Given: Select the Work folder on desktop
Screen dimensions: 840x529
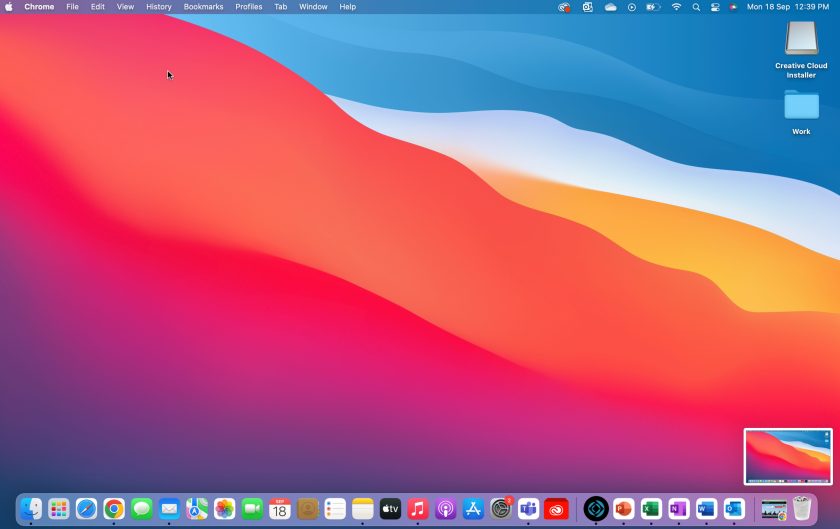Looking at the screenshot, I should pyautogui.click(x=801, y=106).
